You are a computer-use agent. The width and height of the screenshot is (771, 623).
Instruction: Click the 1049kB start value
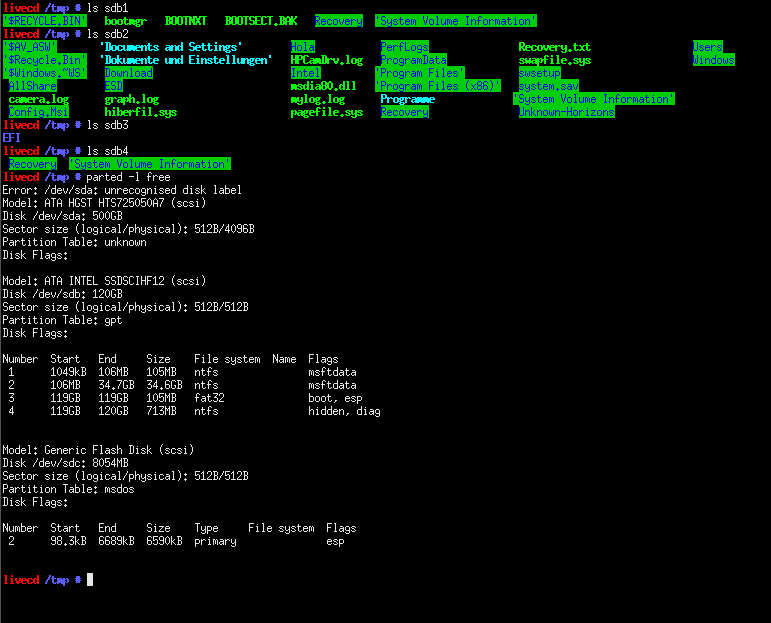click(x=68, y=372)
